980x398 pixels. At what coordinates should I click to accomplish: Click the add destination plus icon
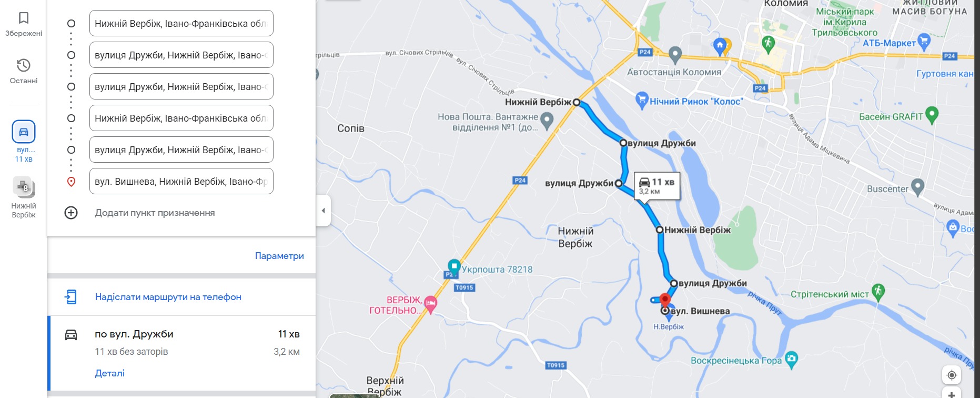tap(71, 213)
